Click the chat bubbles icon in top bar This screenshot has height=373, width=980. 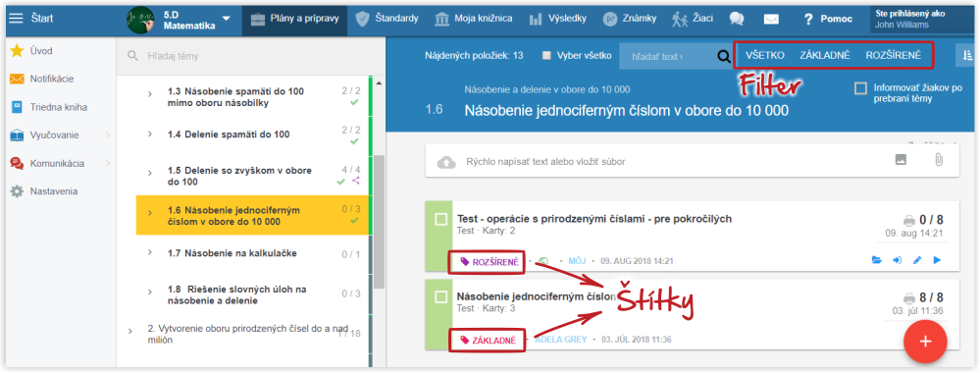coord(737,19)
